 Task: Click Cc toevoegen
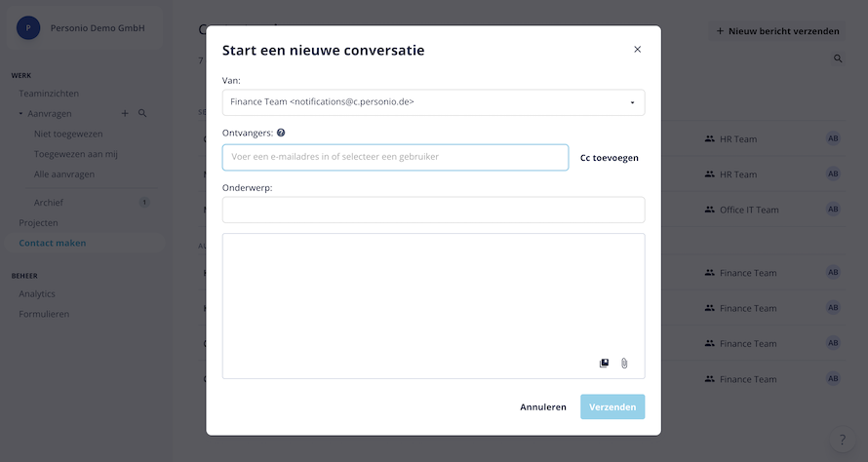pos(609,158)
